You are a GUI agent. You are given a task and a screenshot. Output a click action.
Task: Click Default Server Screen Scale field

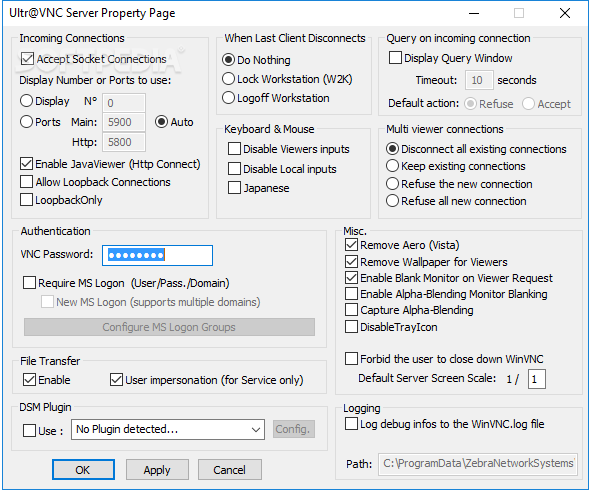point(537,379)
